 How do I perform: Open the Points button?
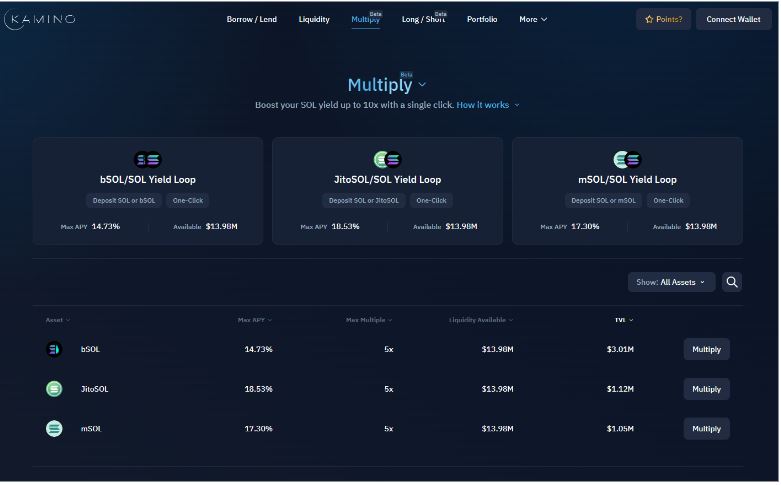tap(664, 19)
